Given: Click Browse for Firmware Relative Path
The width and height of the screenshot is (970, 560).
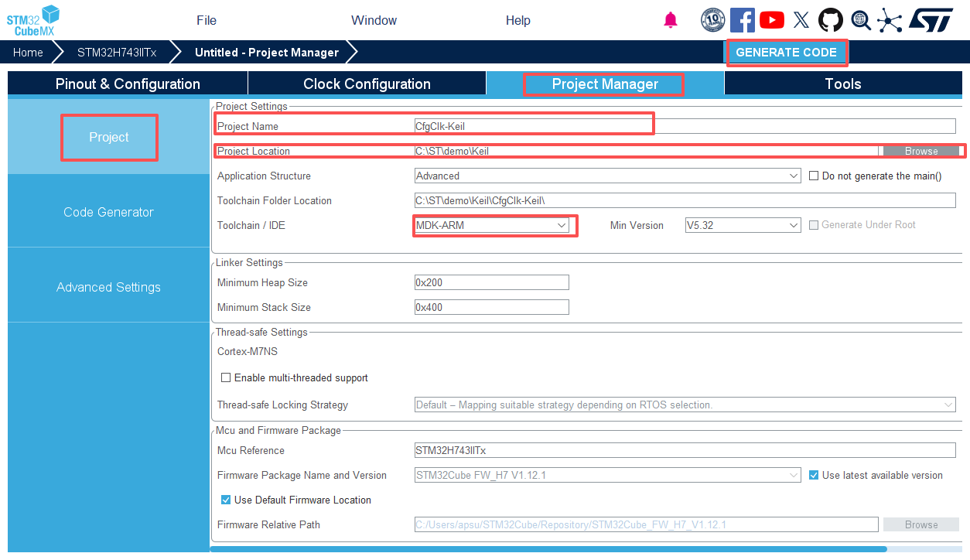Looking at the screenshot, I should (x=921, y=524).
